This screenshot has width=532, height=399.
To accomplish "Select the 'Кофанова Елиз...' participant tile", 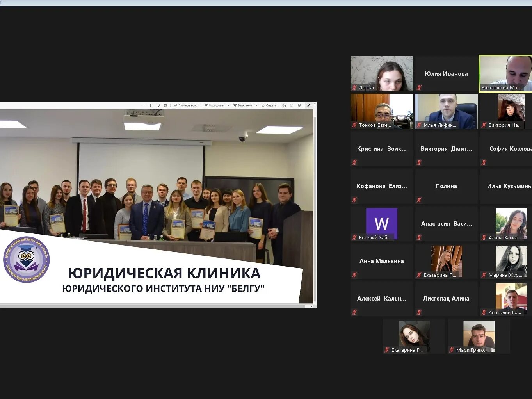I will tap(381, 186).
